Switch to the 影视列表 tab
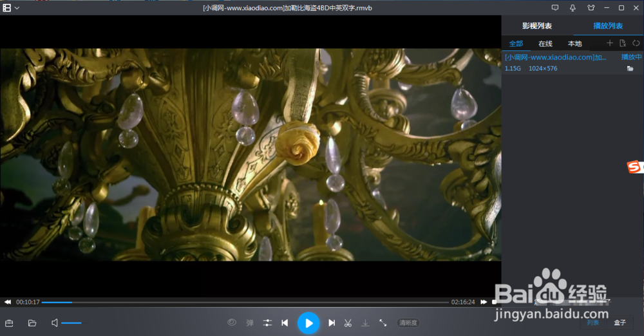 click(537, 26)
